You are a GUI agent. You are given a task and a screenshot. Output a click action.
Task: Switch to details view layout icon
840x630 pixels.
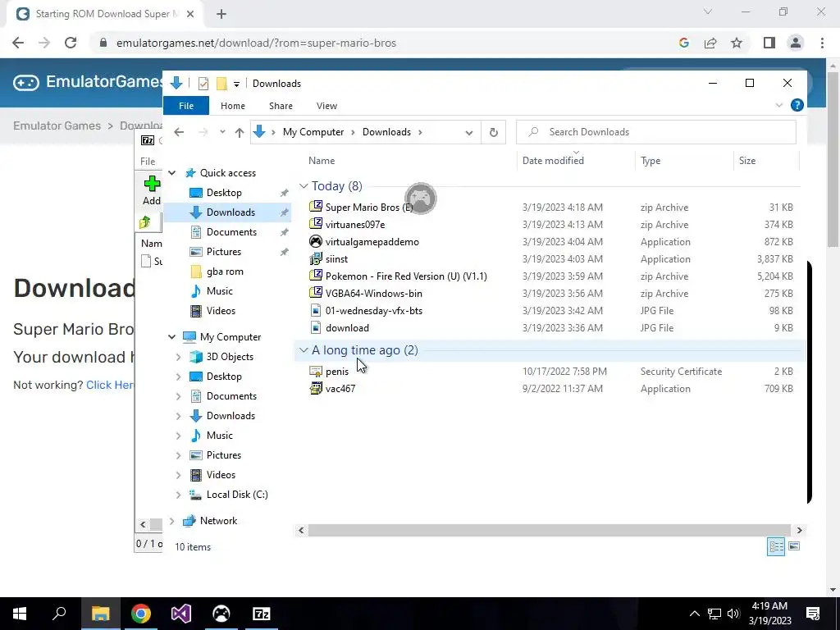776,546
